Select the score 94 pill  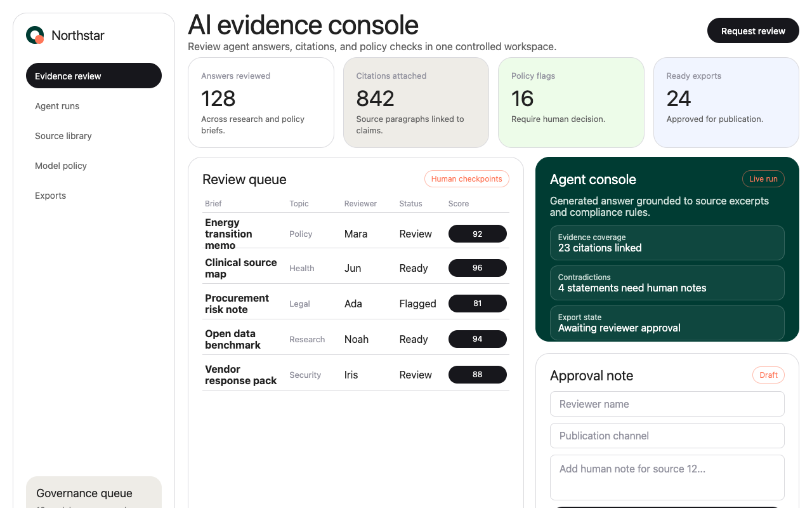coord(478,339)
